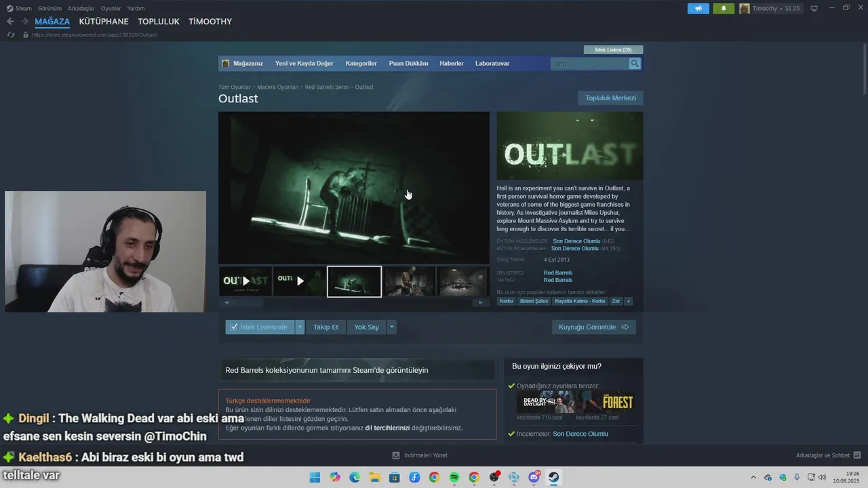The width and height of the screenshot is (868, 488).
Task: Select the MAĞAZA tab
Action: click(x=52, y=22)
